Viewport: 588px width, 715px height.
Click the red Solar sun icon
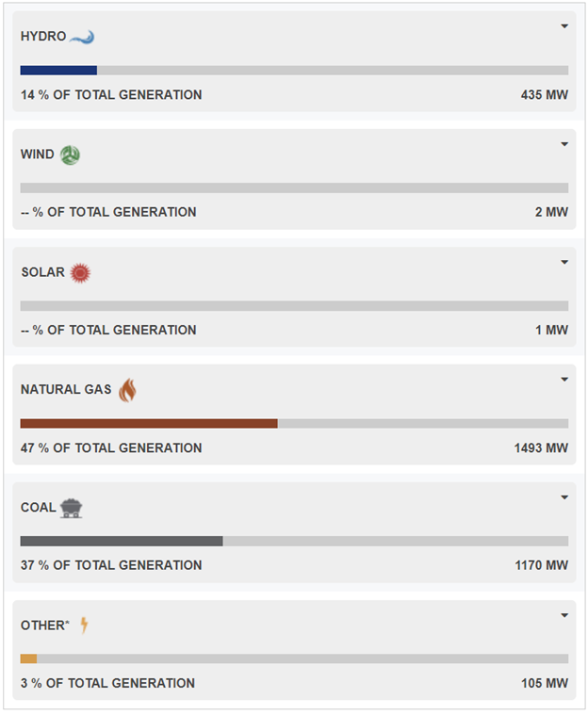tap(80, 273)
